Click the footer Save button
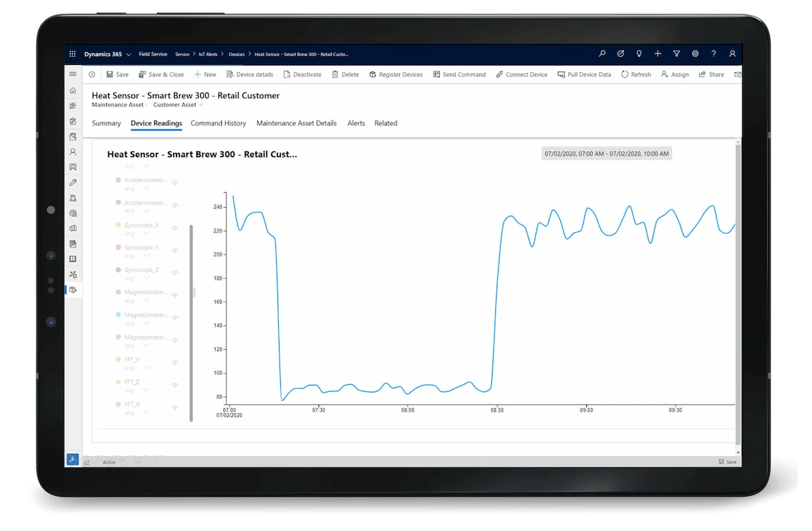 (727, 462)
